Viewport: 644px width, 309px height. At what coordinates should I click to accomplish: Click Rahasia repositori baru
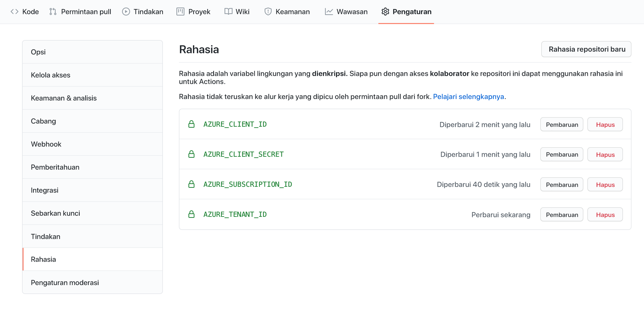coord(586,49)
